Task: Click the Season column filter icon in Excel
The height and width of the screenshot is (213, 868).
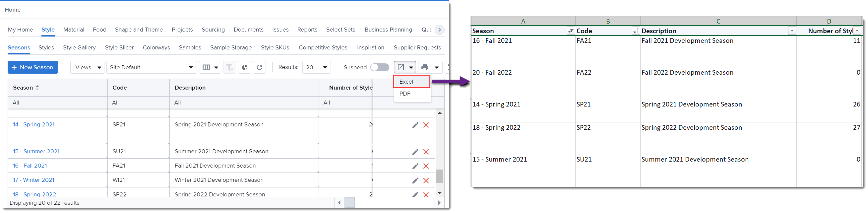Action: click(571, 31)
